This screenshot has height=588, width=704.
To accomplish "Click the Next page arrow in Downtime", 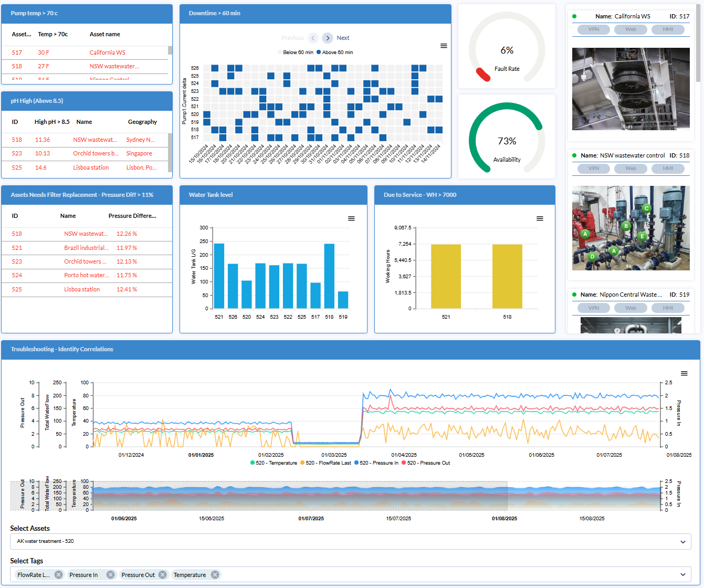I will pyautogui.click(x=328, y=38).
